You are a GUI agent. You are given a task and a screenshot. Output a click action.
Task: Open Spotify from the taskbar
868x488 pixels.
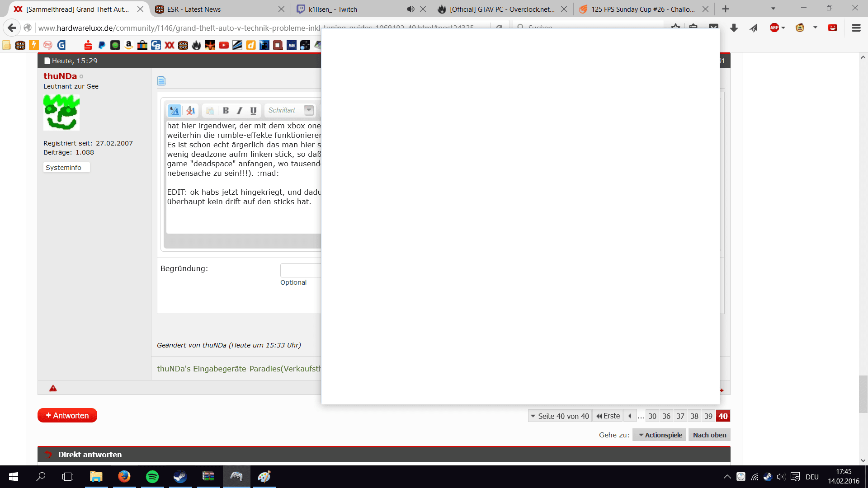pos(152,477)
